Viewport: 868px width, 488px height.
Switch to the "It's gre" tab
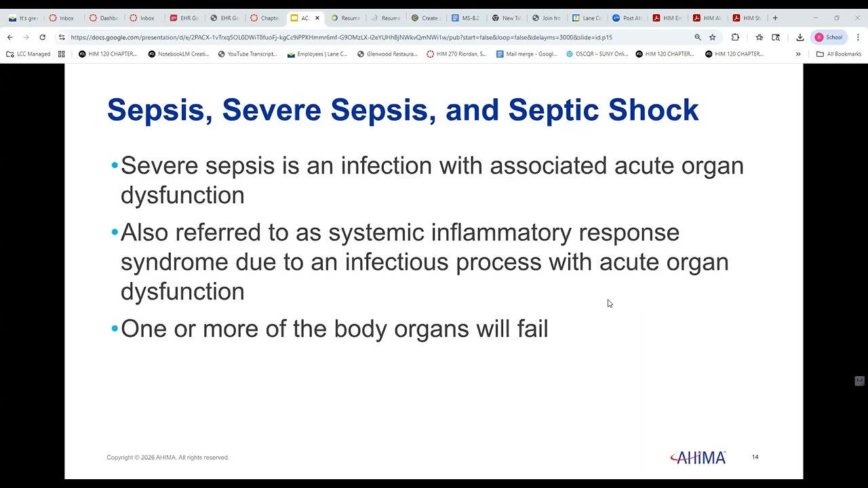tap(24, 18)
